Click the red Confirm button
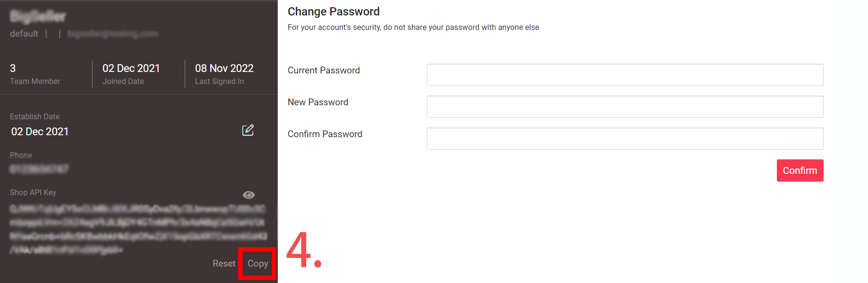The image size is (868, 283). (x=800, y=170)
